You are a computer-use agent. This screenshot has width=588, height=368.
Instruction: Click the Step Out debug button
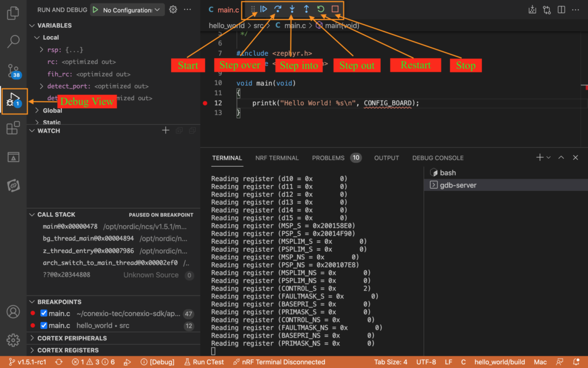pyautogui.click(x=307, y=9)
